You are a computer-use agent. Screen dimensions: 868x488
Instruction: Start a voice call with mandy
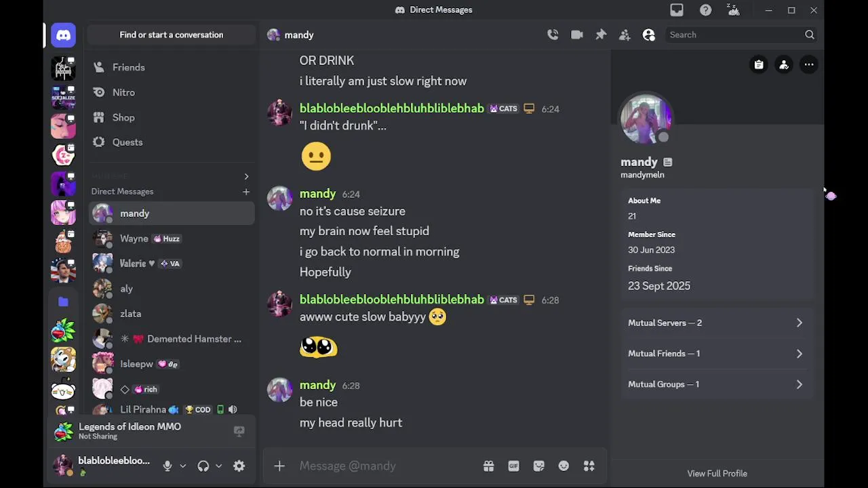[553, 35]
